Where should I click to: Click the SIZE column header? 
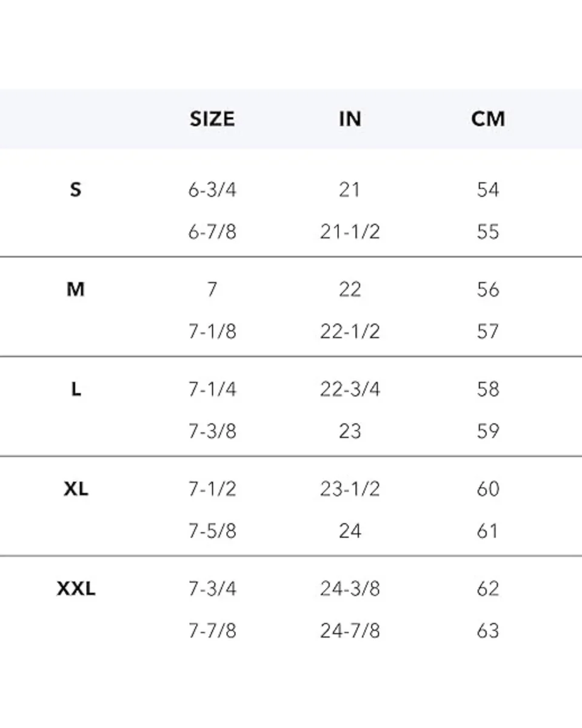(212, 119)
